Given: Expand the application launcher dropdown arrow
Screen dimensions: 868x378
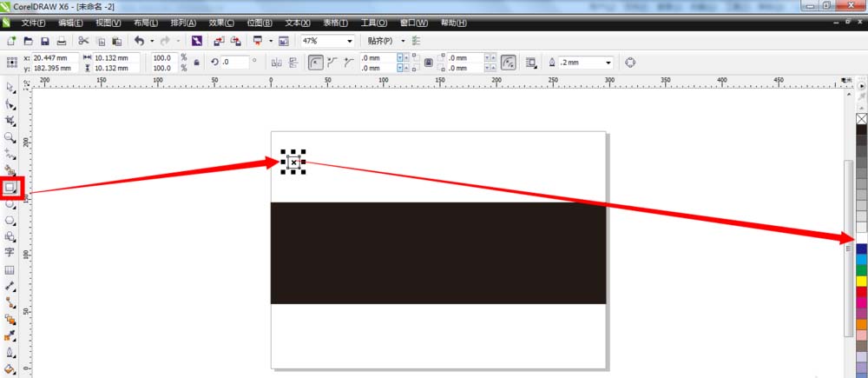Looking at the screenshot, I should [x=271, y=41].
